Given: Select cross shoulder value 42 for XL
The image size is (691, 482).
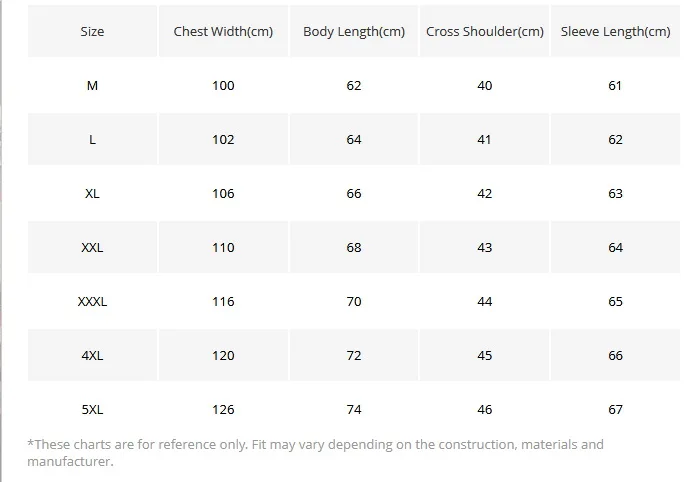Looking at the screenshot, I should (485, 194).
